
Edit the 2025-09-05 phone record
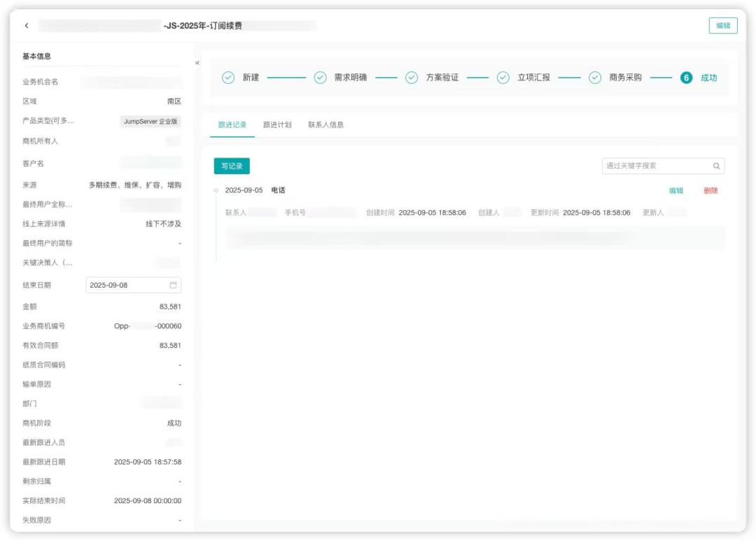point(675,190)
